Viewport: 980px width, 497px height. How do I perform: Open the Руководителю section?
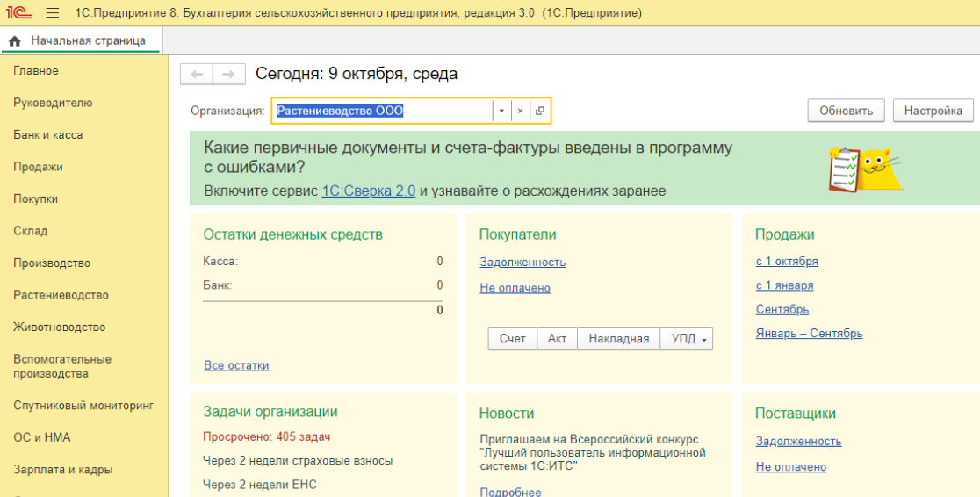click(53, 103)
